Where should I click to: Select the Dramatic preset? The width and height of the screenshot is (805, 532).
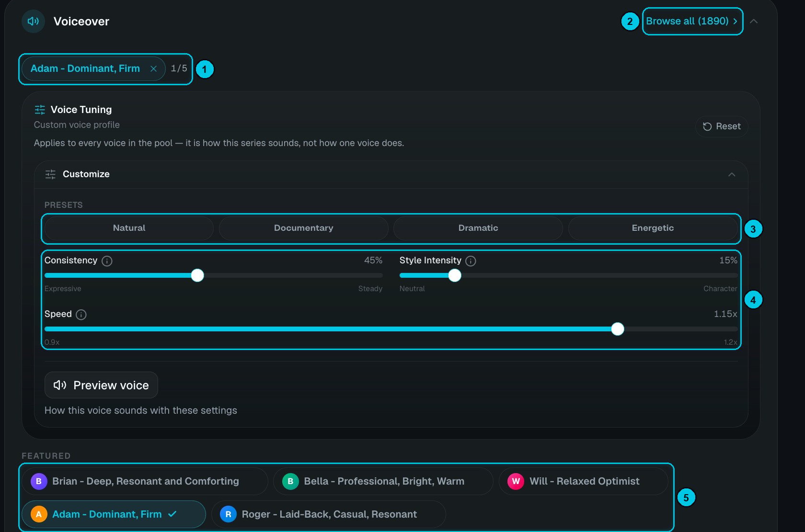click(478, 228)
